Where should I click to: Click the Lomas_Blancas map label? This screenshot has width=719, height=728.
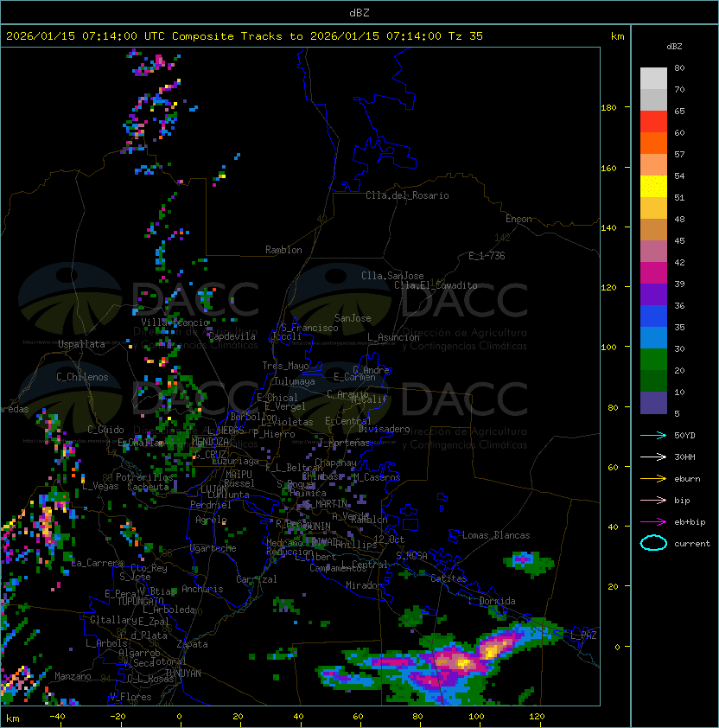pos(496,535)
